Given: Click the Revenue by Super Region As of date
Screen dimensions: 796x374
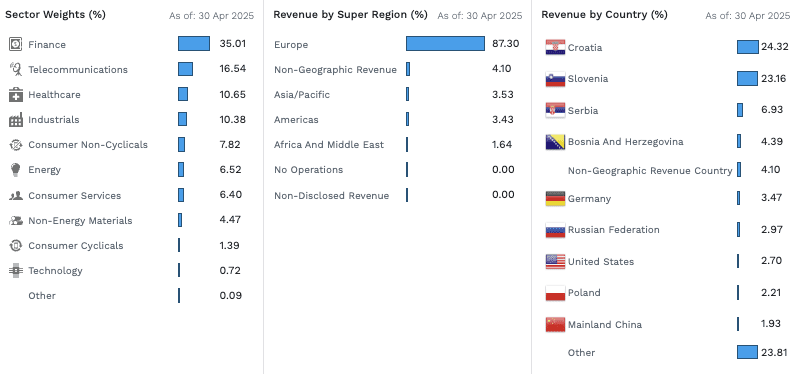Looking at the screenshot, I should pos(479,16).
